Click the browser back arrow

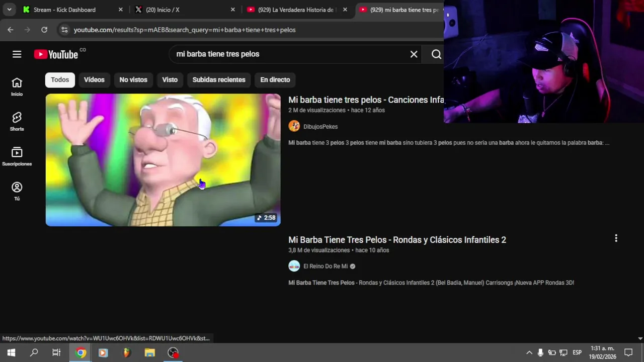pos(11,30)
